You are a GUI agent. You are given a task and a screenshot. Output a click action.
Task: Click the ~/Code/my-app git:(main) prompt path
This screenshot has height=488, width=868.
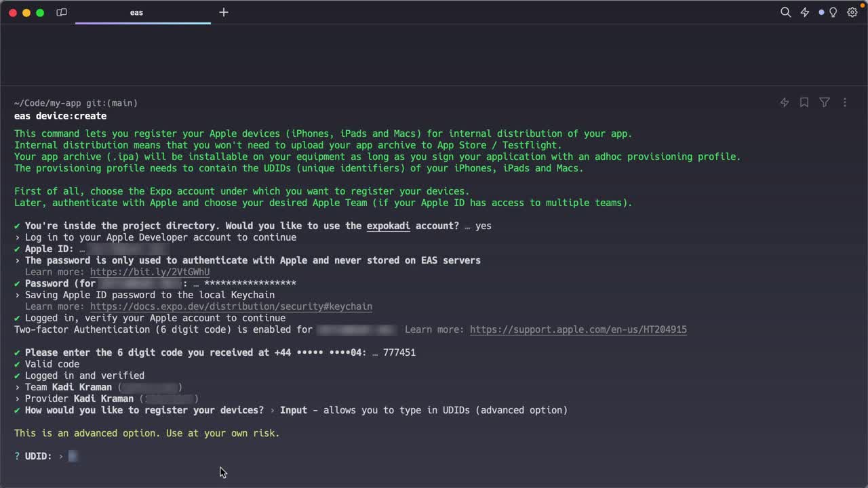[76, 103]
